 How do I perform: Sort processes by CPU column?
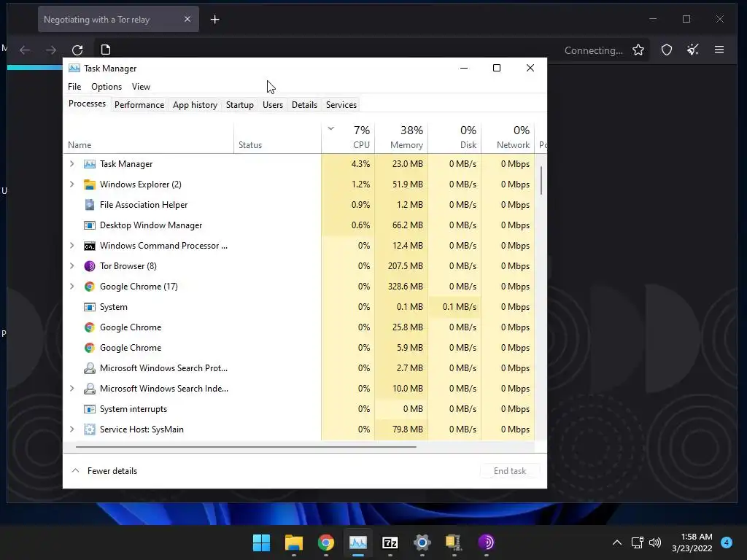(349, 138)
